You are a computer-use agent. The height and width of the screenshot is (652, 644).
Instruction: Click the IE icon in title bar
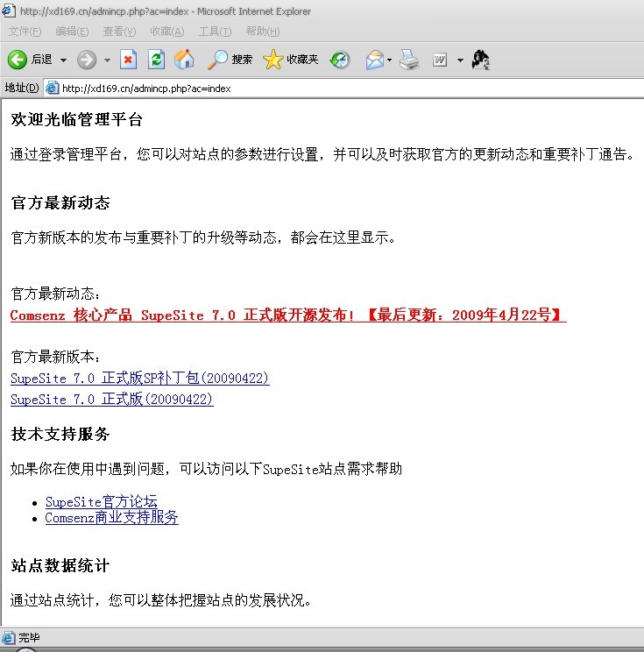pyautogui.click(x=9, y=11)
